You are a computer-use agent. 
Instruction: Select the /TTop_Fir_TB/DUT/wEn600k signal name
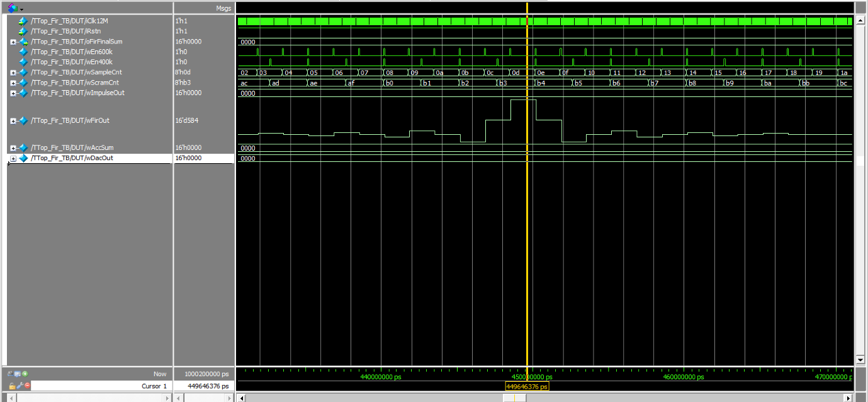[x=72, y=52]
